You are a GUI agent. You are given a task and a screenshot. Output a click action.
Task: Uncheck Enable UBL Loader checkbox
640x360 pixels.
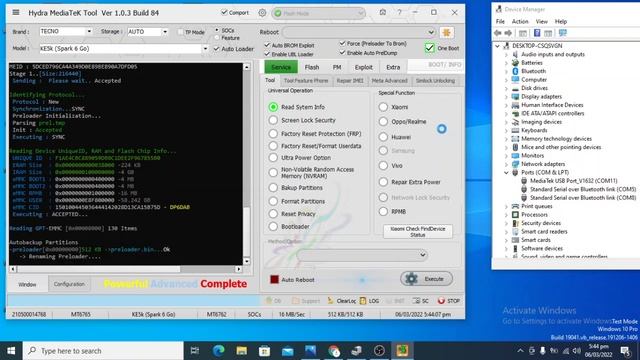(267, 54)
